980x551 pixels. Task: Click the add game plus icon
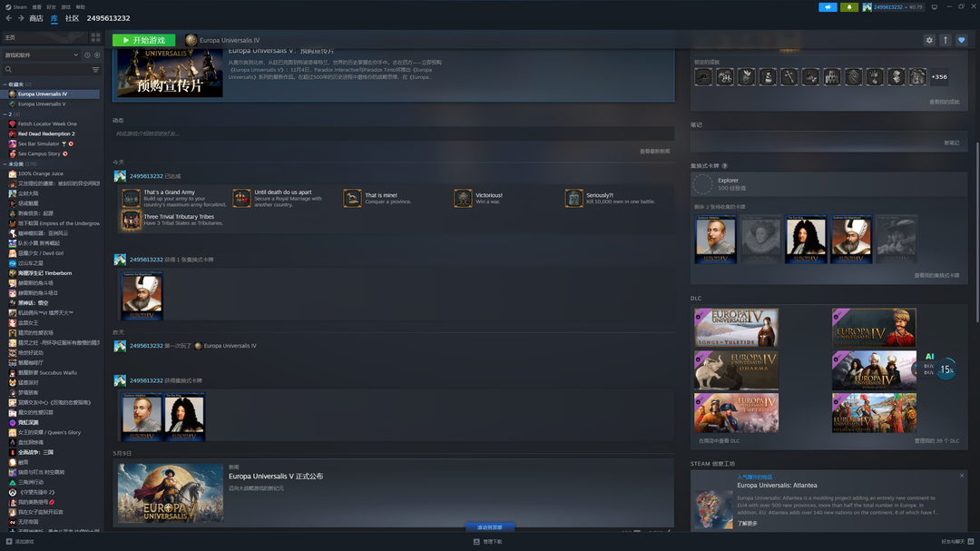pos(9,542)
